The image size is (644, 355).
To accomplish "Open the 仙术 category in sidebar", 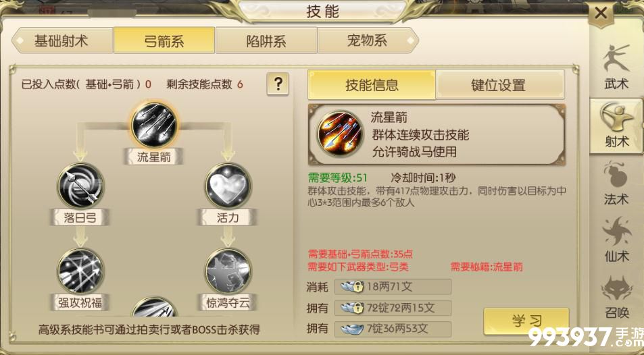I will (616, 240).
